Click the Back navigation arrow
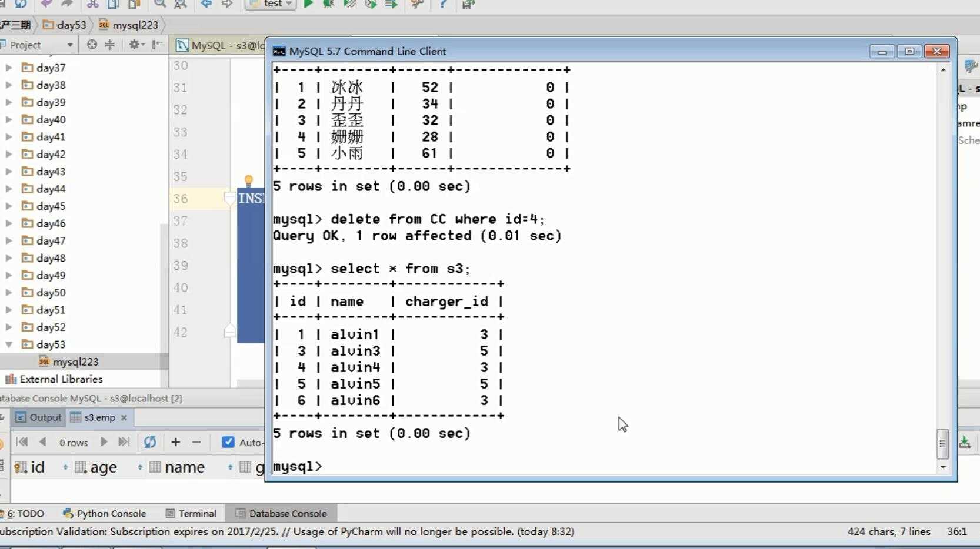The width and height of the screenshot is (980, 549). pyautogui.click(x=206, y=4)
